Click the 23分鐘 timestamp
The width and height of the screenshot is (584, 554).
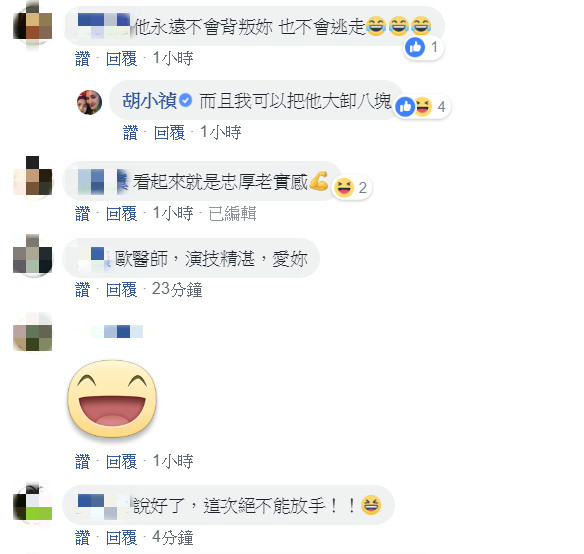click(177, 289)
